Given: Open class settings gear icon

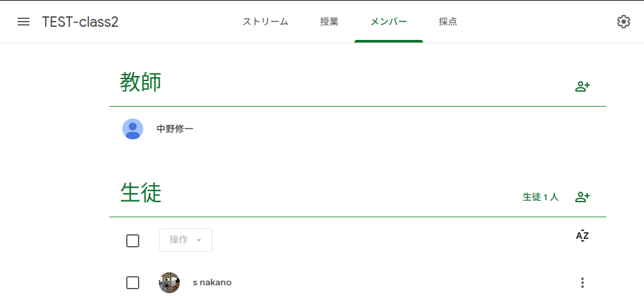Looking at the screenshot, I should pos(624,22).
